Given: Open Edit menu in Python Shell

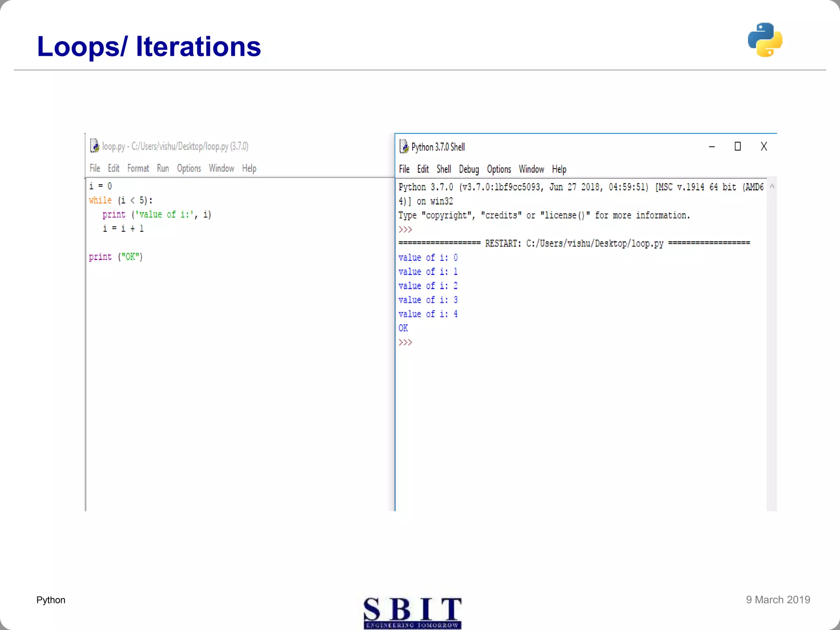Looking at the screenshot, I should coord(423,169).
